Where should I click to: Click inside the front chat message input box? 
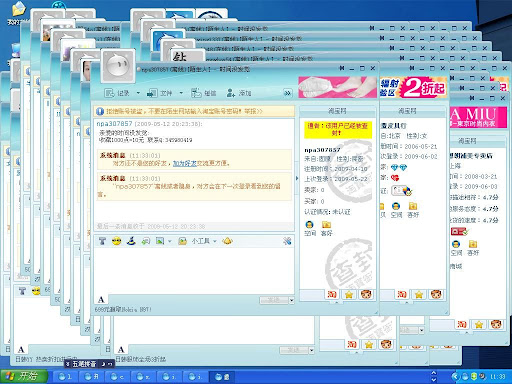(193, 271)
